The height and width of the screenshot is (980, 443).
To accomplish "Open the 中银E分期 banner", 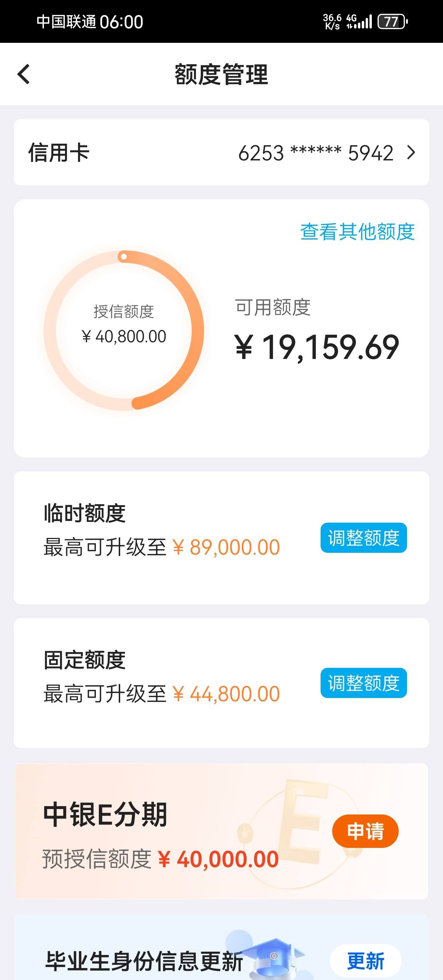I will coord(221,831).
